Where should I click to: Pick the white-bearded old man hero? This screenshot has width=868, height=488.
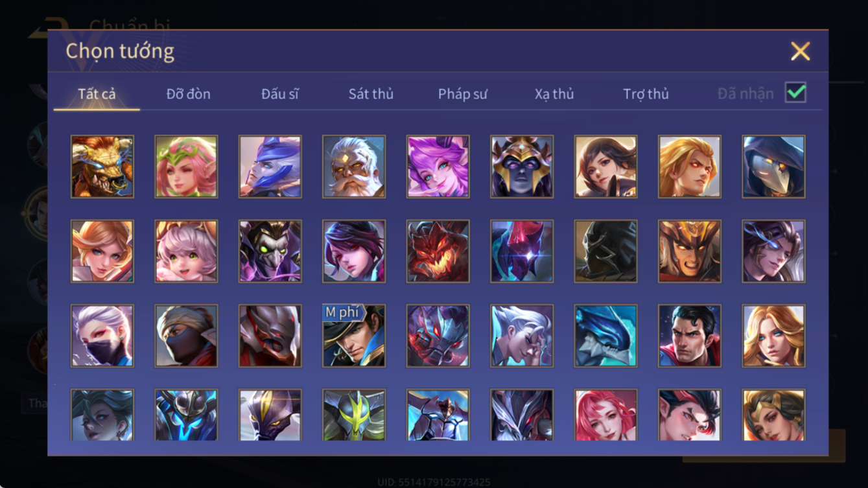354,167
